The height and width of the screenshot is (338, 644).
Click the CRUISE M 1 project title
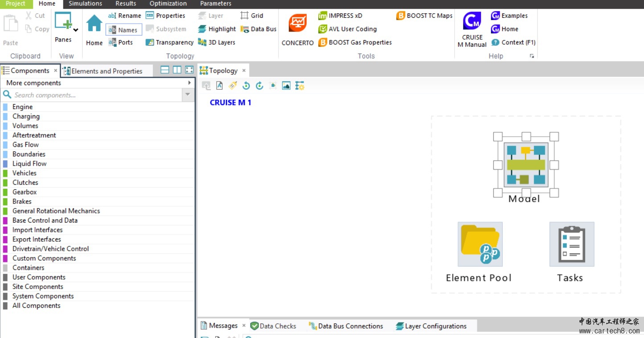pyautogui.click(x=230, y=102)
